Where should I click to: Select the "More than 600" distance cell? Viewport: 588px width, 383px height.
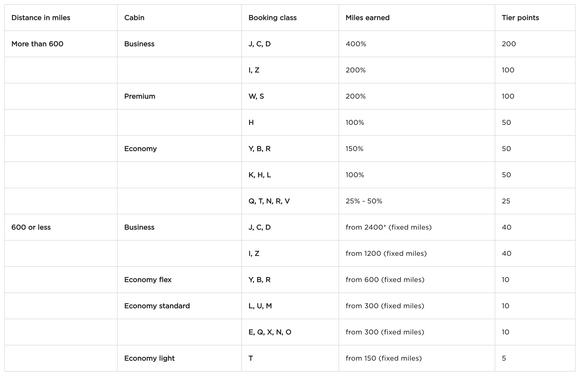[37, 44]
